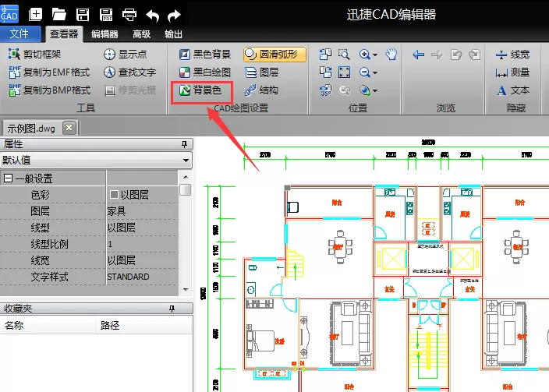549x392 pixels.
Task: Click the Zoom out magnifier
Action: pyautogui.click(x=364, y=72)
